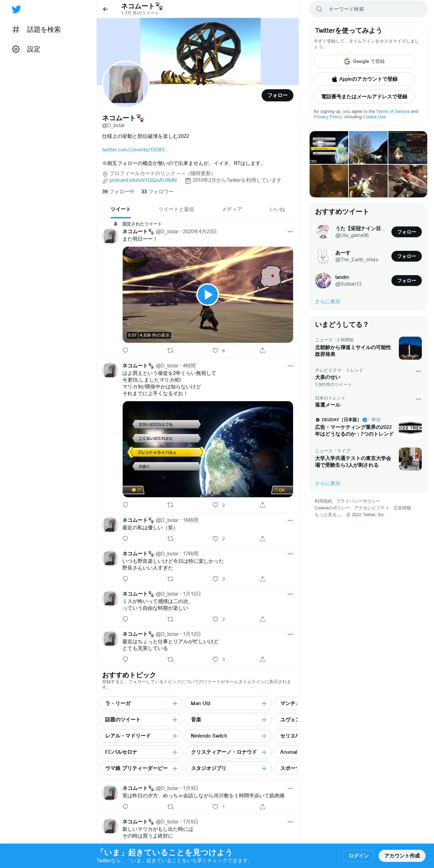Switch to メディア tab
The image size is (434, 868).
pos(232,210)
